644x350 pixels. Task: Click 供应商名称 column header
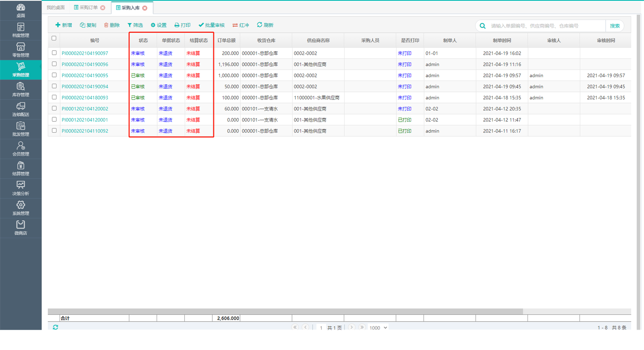point(318,40)
